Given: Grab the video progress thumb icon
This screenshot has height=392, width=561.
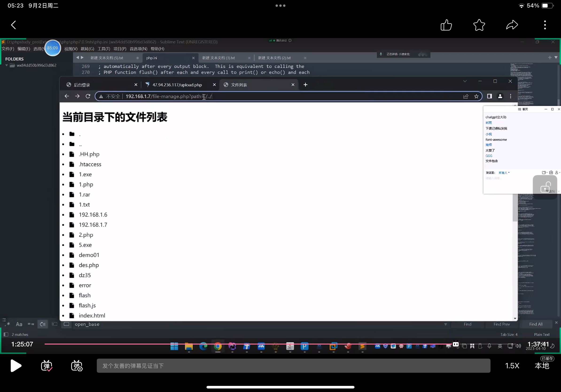Looking at the screenshot, I should click(x=456, y=344).
